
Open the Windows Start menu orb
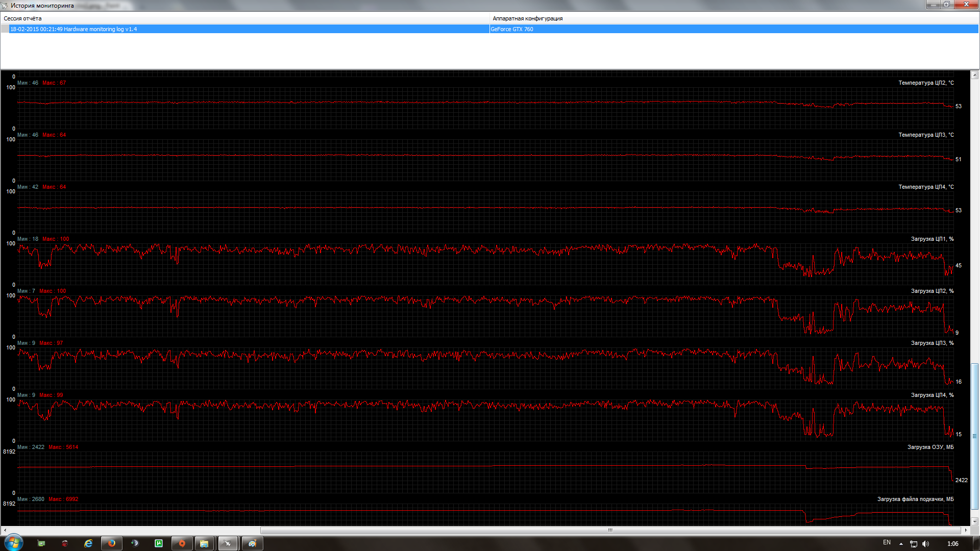(13, 543)
